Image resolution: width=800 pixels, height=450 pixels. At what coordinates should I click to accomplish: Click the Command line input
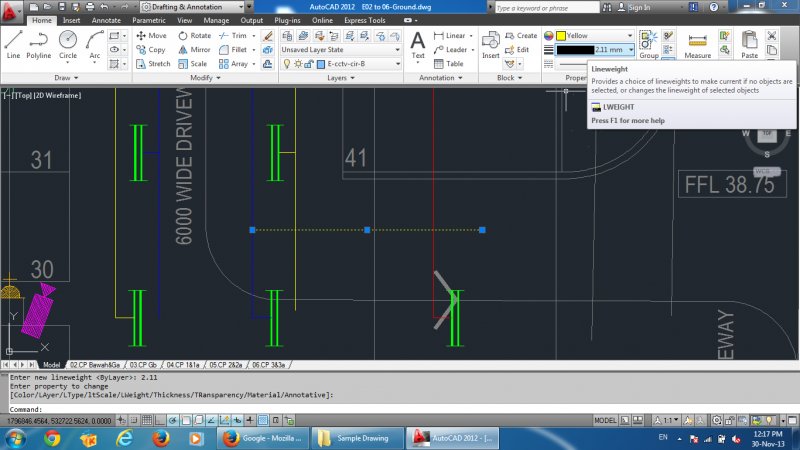[398, 409]
